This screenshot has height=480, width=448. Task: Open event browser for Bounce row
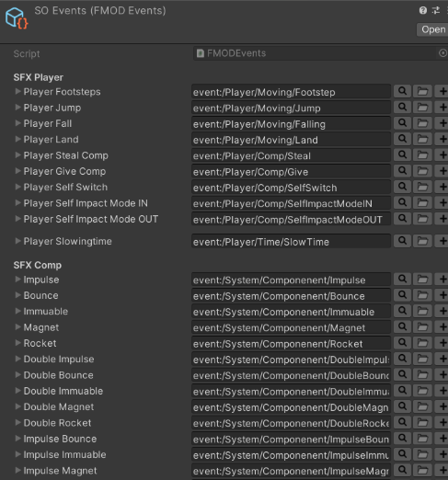point(422,295)
